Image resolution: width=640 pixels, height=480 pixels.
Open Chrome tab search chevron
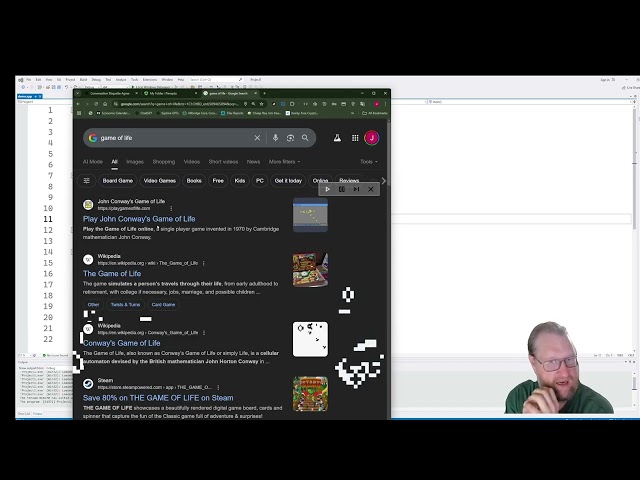coord(78,93)
